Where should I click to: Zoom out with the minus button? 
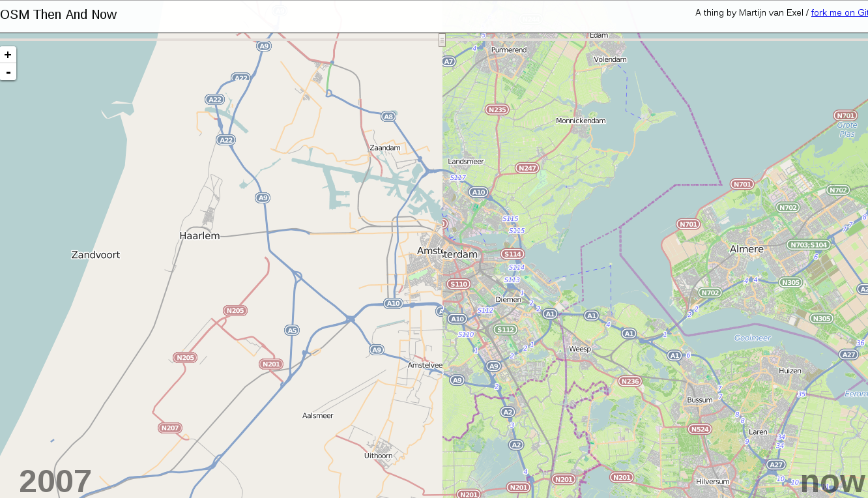coord(8,72)
